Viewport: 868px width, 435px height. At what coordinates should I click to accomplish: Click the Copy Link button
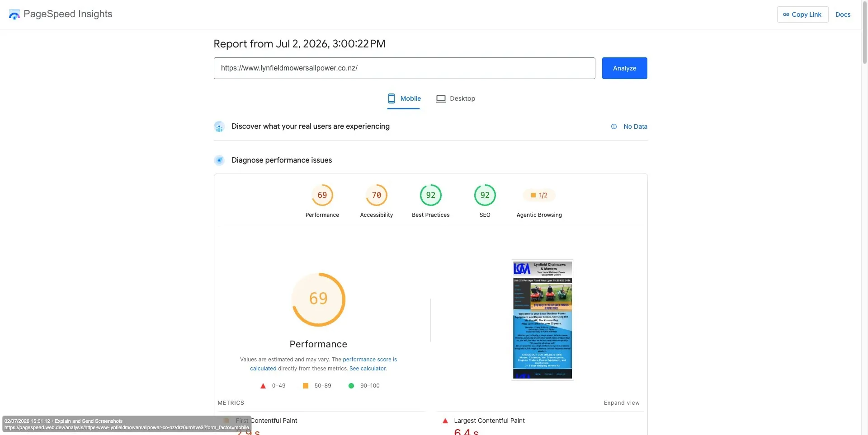(x=802, y=14)
